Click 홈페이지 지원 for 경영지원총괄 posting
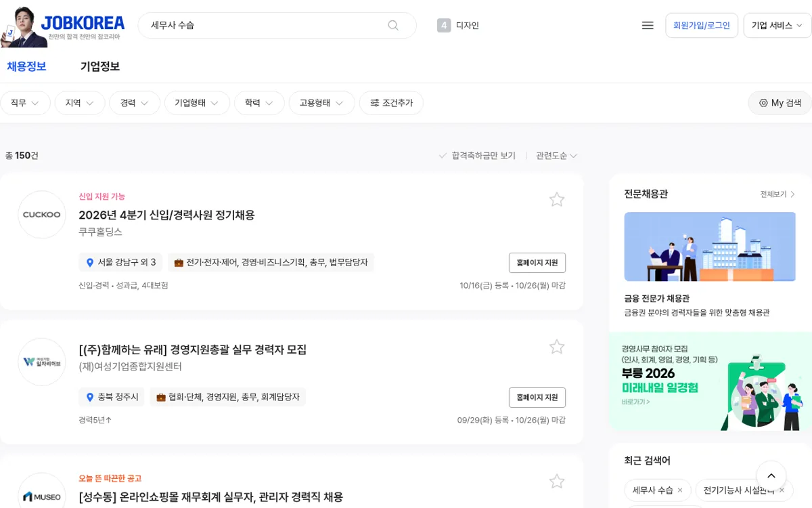The width and height of the screenshot is (812, 508). [537, 398]
